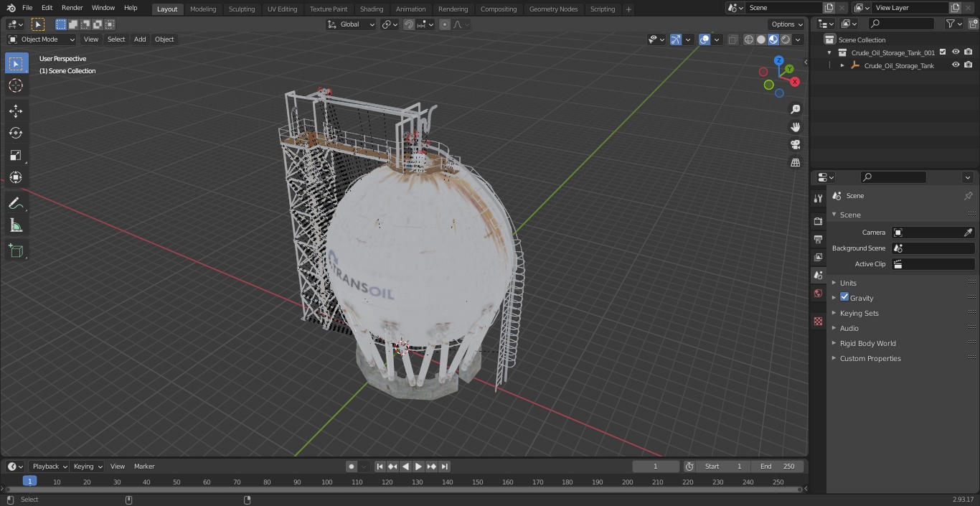This screenshot has height=506, width=980.
Task: Toggle camera view icon in viewport
Action: tap(795, 145)
